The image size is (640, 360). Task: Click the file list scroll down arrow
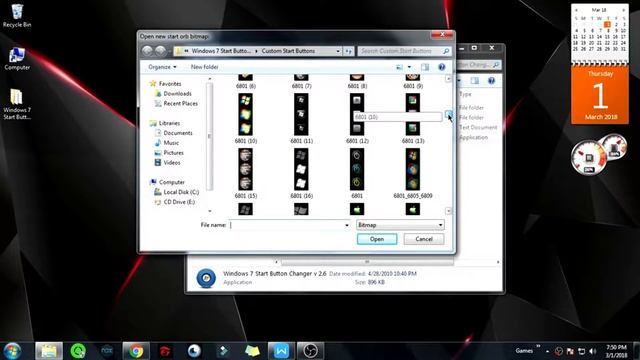click(x=448, y=211)
